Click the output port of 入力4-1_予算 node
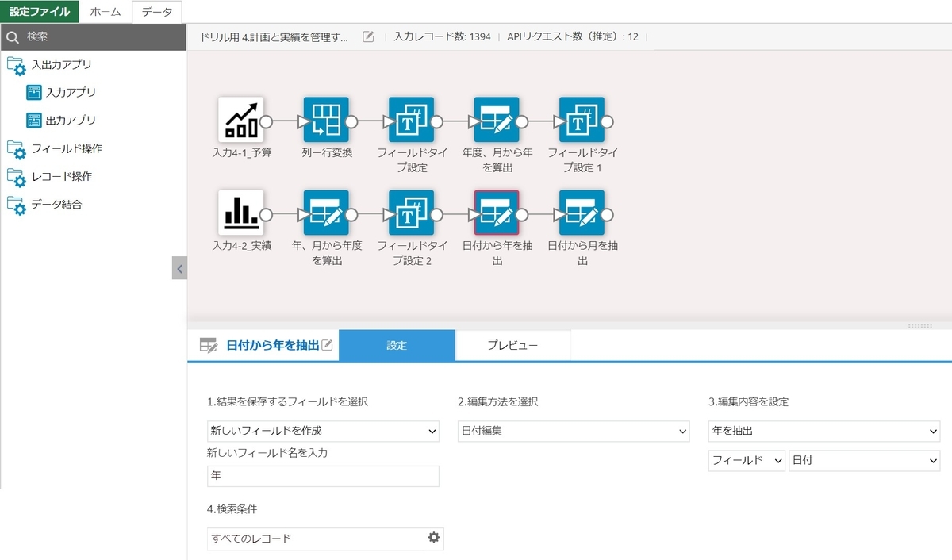The height and width of the screenshot is (560, 952). pyautogui.click(x=267, y=121)
